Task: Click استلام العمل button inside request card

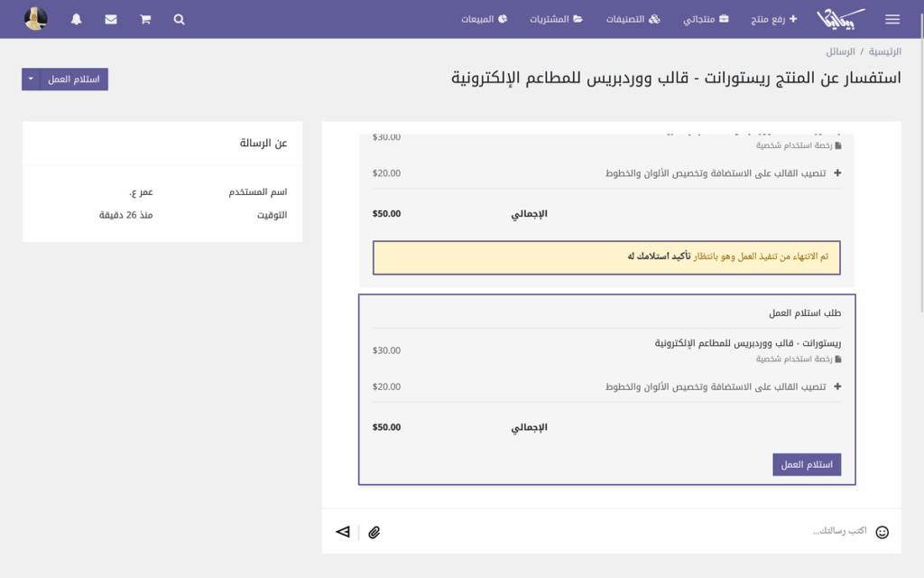Action: pos(807,465)
